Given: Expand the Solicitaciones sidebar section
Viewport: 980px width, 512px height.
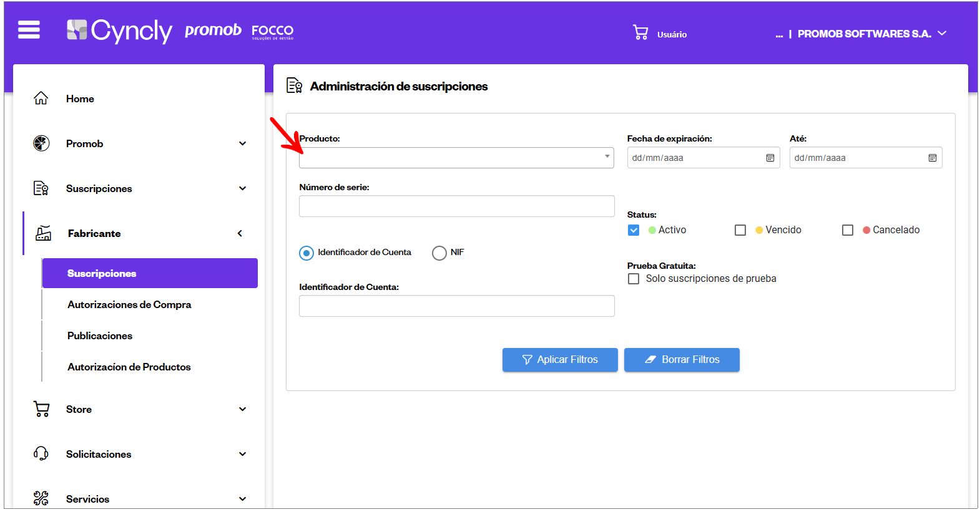Looking at the screenshot, I should coord(243,454).
